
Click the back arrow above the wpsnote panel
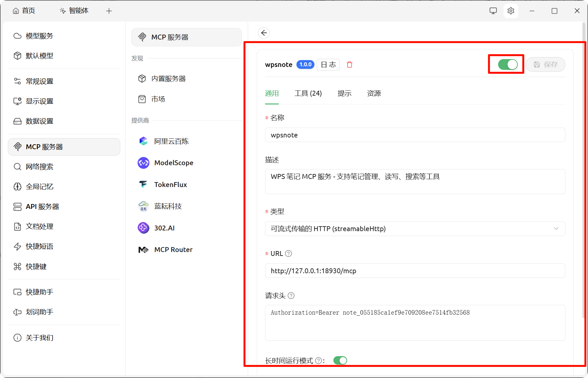coord(264,33)
